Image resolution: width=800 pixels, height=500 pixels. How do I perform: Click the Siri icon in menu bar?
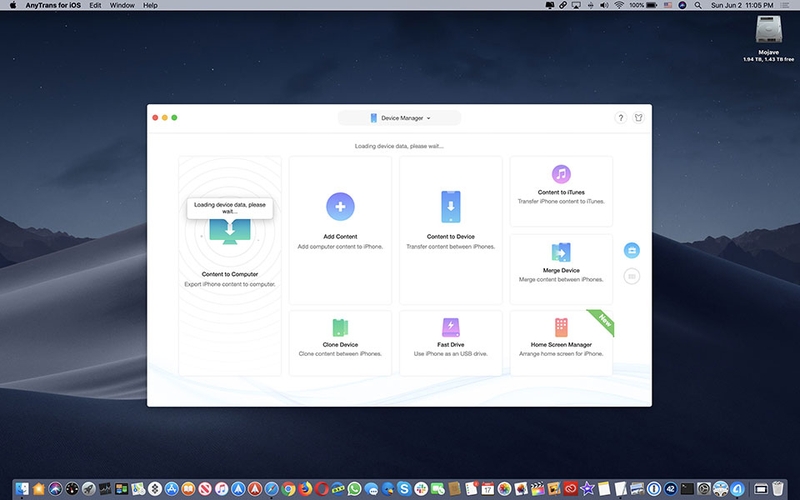pos(682,5)
